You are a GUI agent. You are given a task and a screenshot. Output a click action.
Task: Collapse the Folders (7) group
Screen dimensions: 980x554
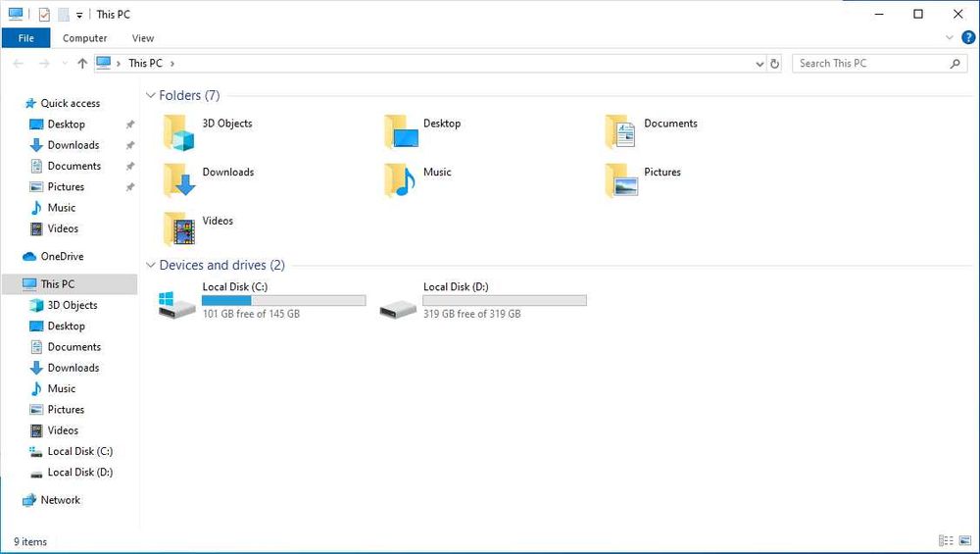coord(150,95)
